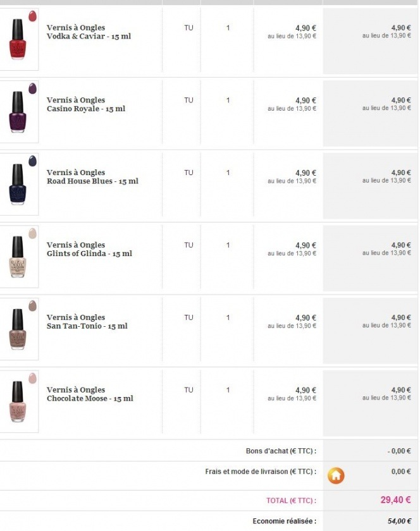Open Glints of Glinda bottle image
The image size is (420, 531).
18,257
